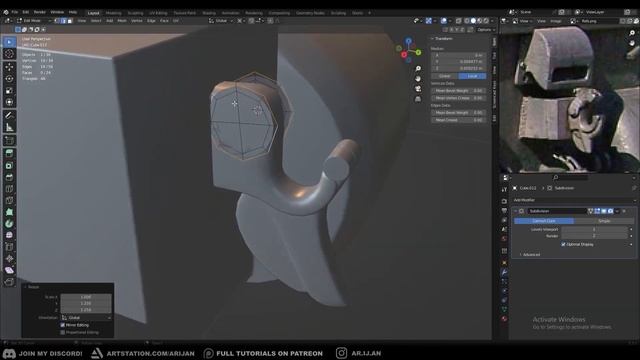Choose the Spin tool

click(x=9, y=224)
